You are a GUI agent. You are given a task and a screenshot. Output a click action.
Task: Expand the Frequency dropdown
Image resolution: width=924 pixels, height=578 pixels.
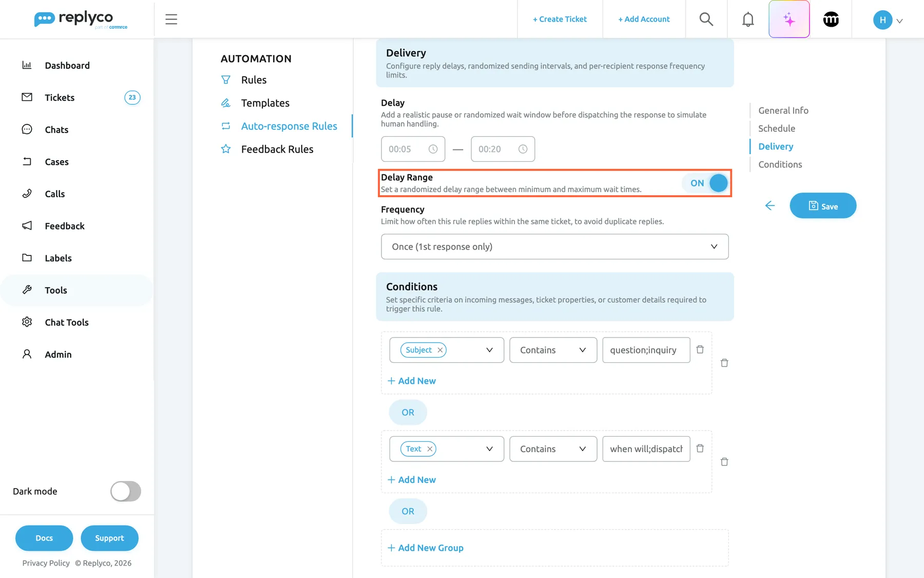(x=554, y=247)
